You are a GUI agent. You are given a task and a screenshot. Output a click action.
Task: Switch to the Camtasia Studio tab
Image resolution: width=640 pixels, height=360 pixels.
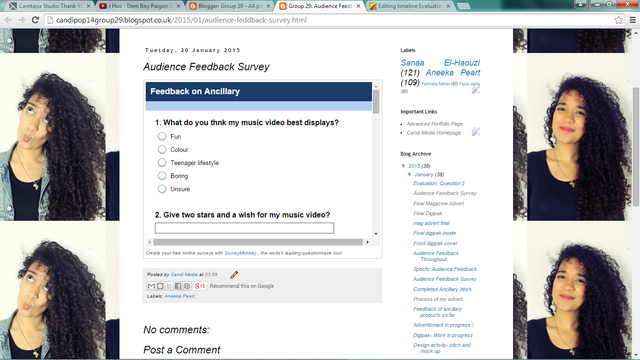[x=50, y=6]
